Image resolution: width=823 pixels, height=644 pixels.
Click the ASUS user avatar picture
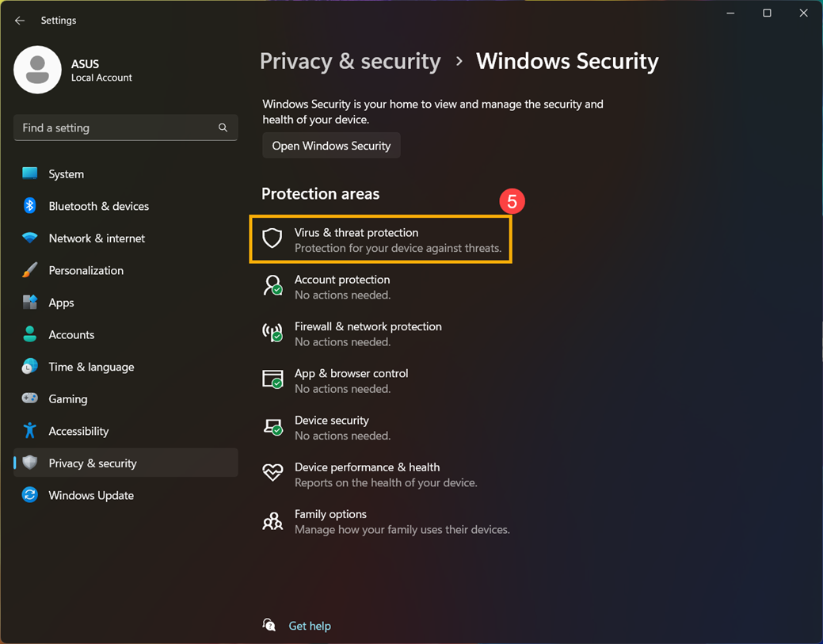(x=37, y=70)
